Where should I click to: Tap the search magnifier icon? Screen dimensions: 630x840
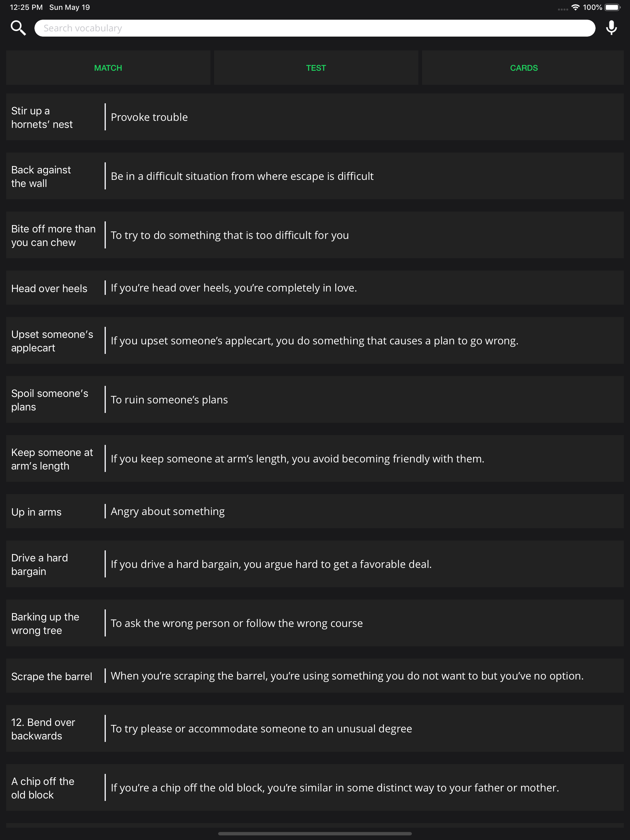pyautogui.click(x=18, y=28)
